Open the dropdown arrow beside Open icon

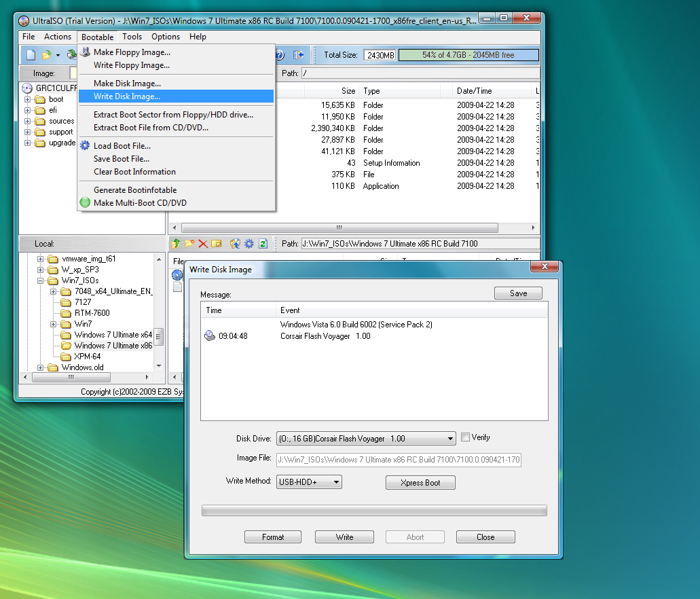click(x=58, y=56)
